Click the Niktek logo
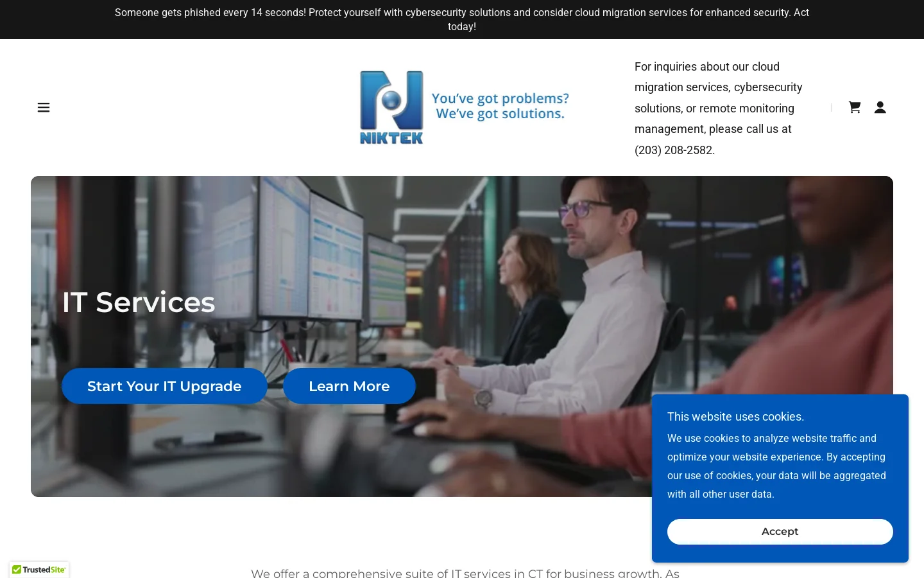This screenshot has height=578, width=924. point(464,107)
